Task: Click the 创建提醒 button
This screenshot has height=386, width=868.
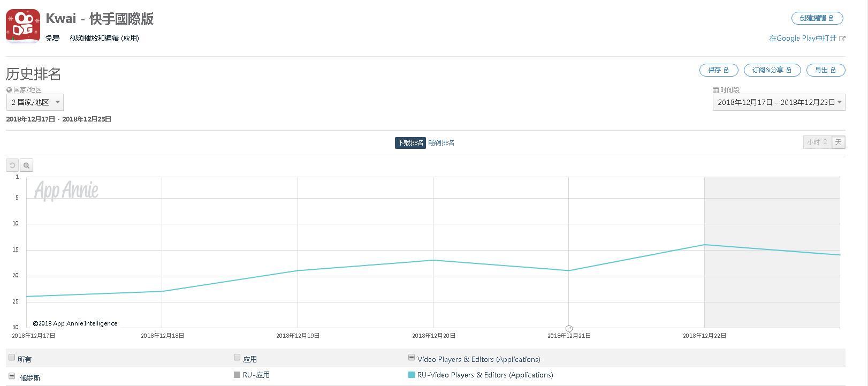Action: (x=817, y=18)
